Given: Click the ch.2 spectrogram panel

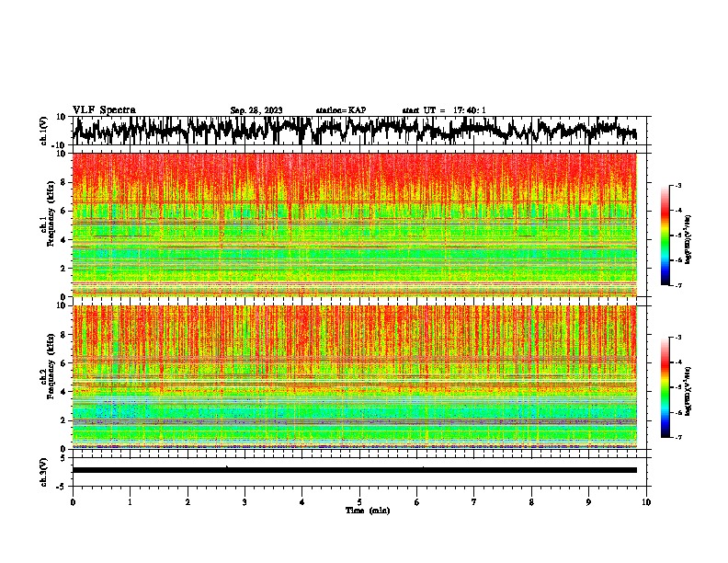Looking at the screenshot, I should [x=355, y=377].
